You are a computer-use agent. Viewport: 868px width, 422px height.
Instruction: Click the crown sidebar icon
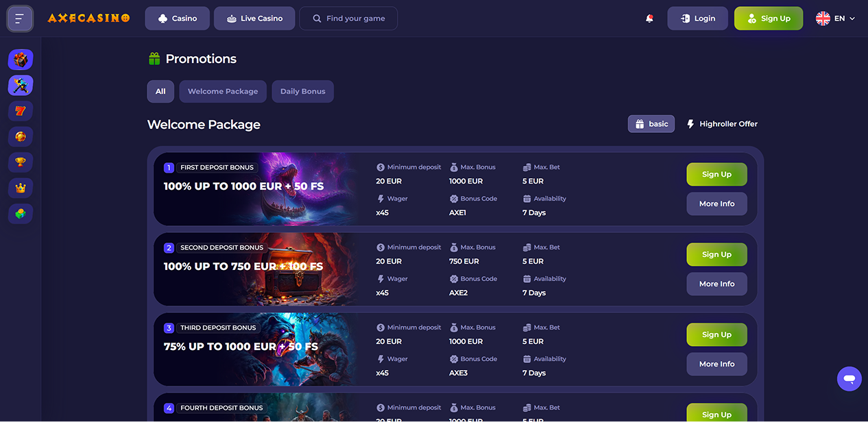pos(21,188)
